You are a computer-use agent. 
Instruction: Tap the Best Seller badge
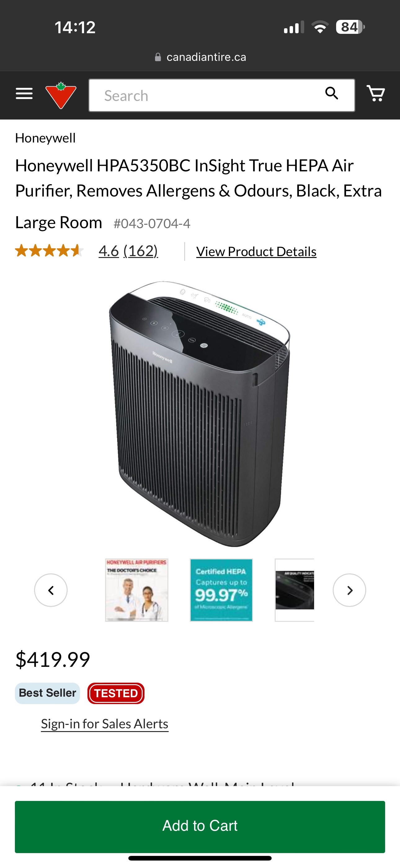47,693
